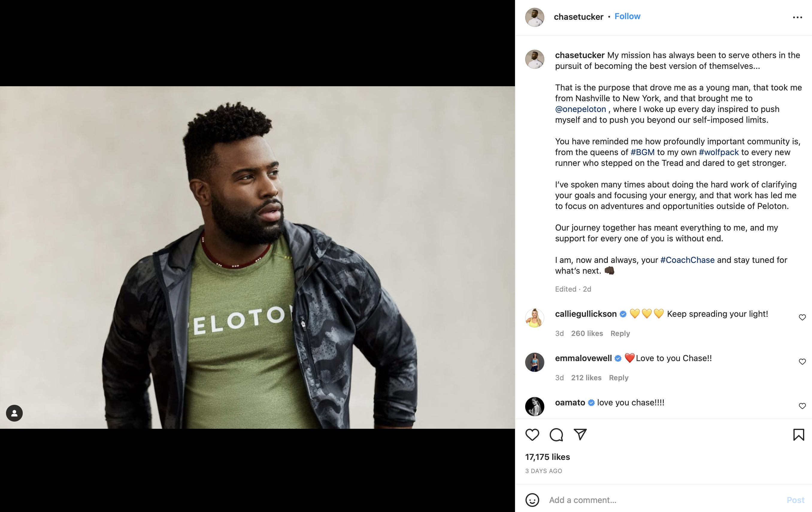View the 17,175 likes list
Viewport: 812px width, 512px height.
(547, 457)
